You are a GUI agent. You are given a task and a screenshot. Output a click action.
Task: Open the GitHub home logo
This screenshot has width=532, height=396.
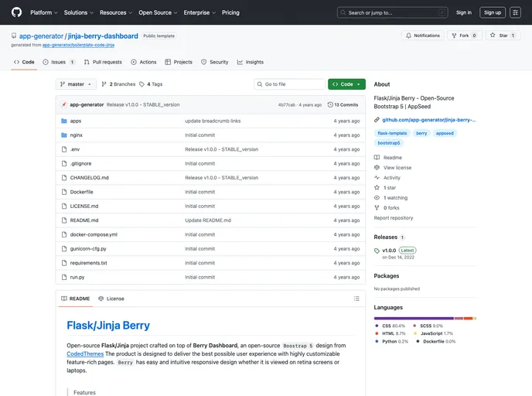[16, 12]
